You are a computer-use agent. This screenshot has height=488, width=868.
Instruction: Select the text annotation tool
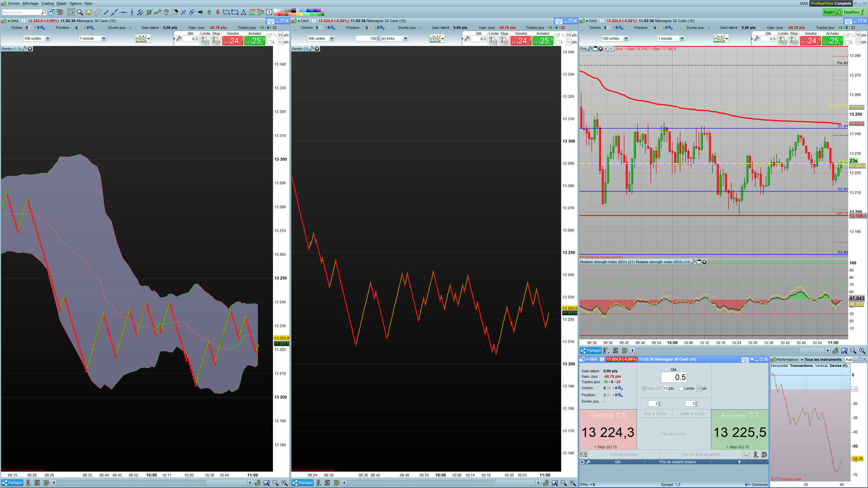[x=269, y=12]
